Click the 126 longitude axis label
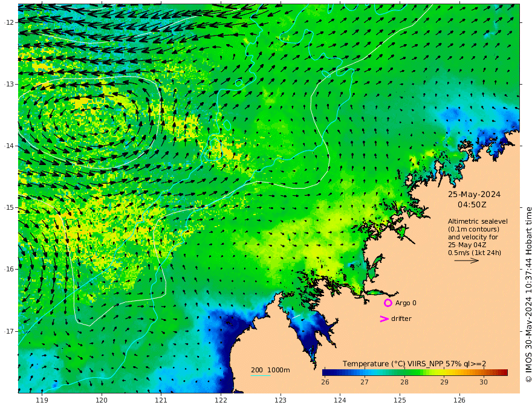This screenshot has height=411, width=532. 459,400
